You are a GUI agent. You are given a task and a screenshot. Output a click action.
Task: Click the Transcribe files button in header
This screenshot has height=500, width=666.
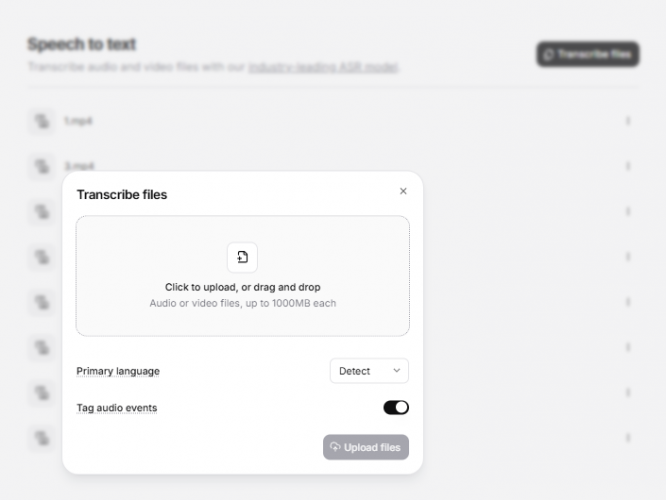coord(587,54)
